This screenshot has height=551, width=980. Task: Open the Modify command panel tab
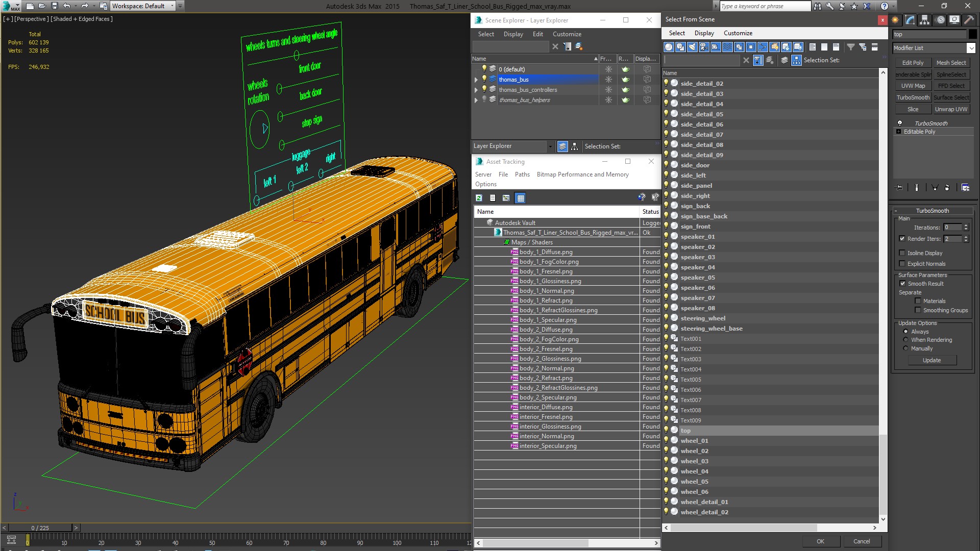tap(910, 20)
